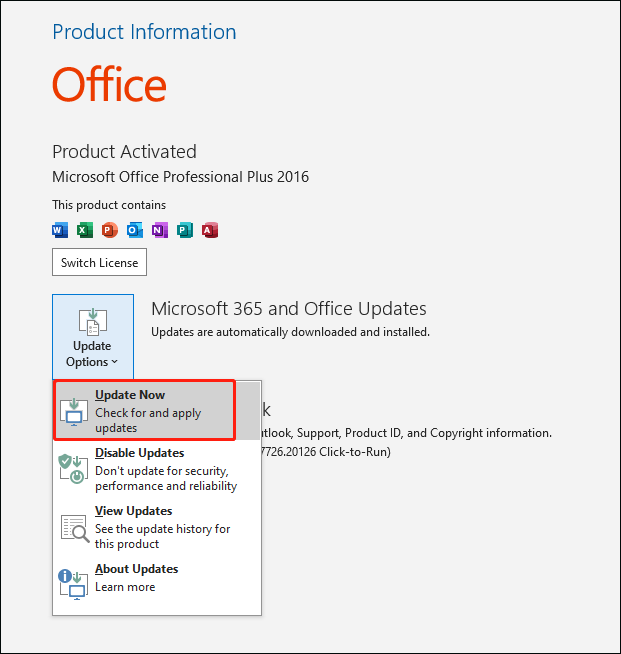
Task: Click the View Updates magnifier icon
Action: [x=75, y=528]
